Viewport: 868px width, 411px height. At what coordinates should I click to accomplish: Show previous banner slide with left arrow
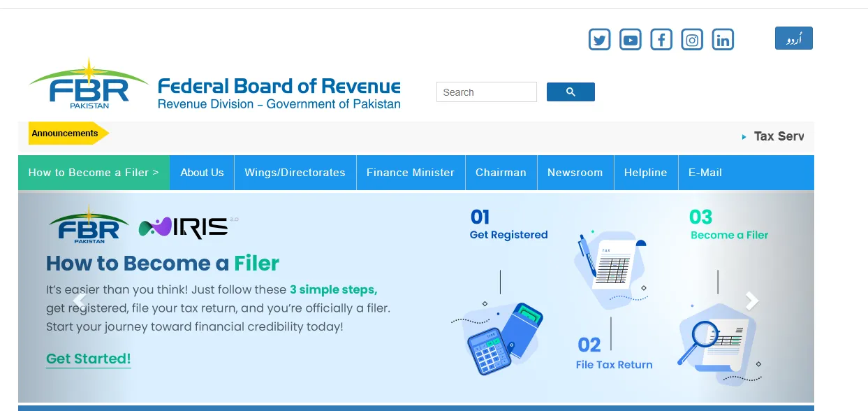[x=80, y=301]
